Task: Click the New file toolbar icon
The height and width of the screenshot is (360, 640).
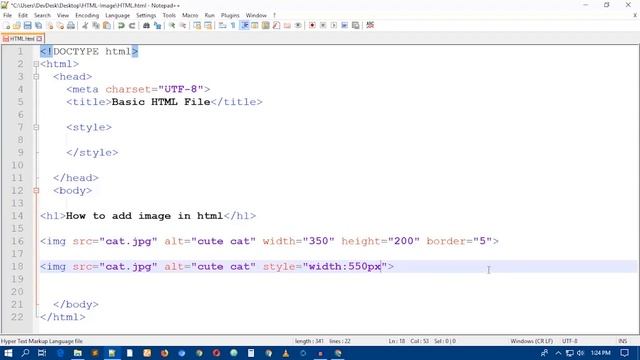Action: (x=7, y=26)
